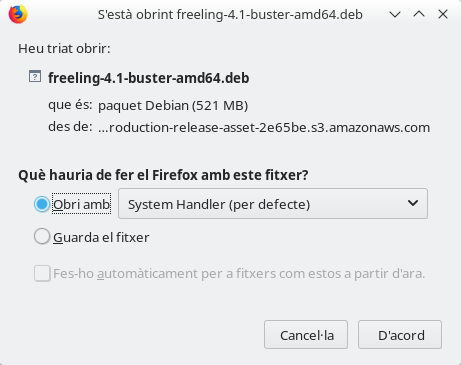Click the Obri amb label text
The image size is (461, 365).
point(81,204)
